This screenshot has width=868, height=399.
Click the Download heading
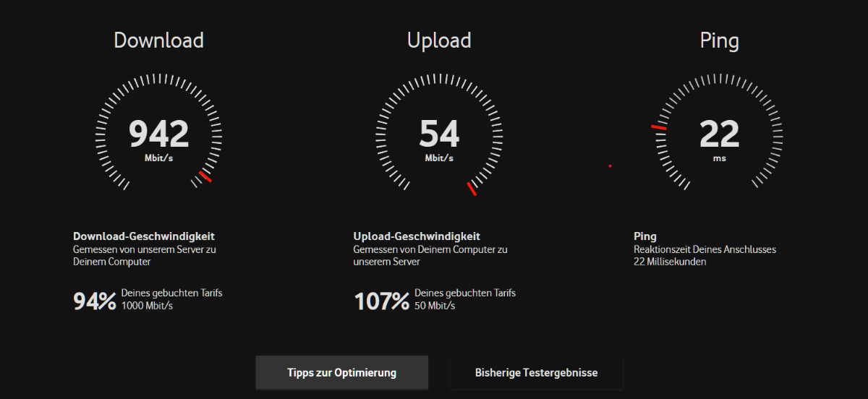159,40
